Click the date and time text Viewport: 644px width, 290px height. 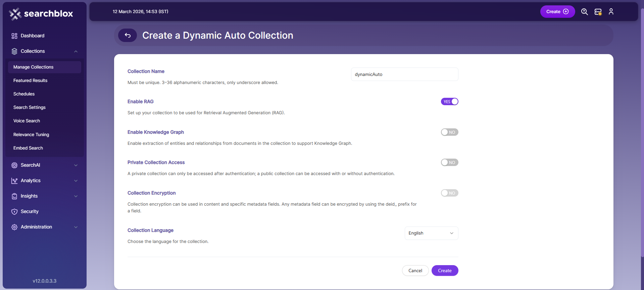[x=140, y=12]
